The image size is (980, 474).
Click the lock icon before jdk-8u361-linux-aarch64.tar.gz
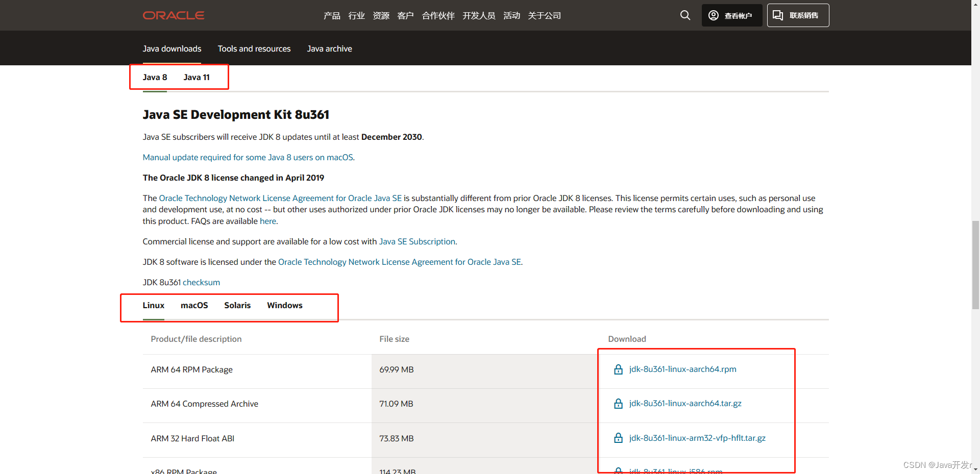(x=618, y=403)
